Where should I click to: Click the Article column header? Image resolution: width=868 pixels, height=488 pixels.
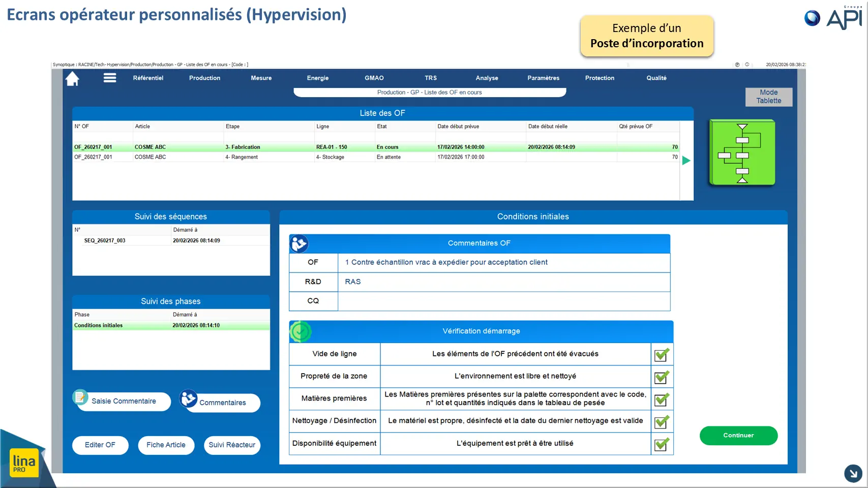pos(178,127)
